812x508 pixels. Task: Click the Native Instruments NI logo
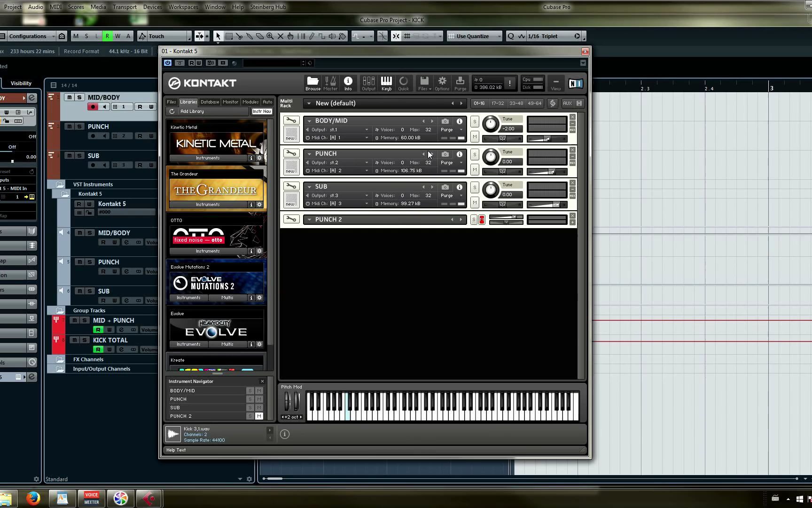(x=576, y=83)
